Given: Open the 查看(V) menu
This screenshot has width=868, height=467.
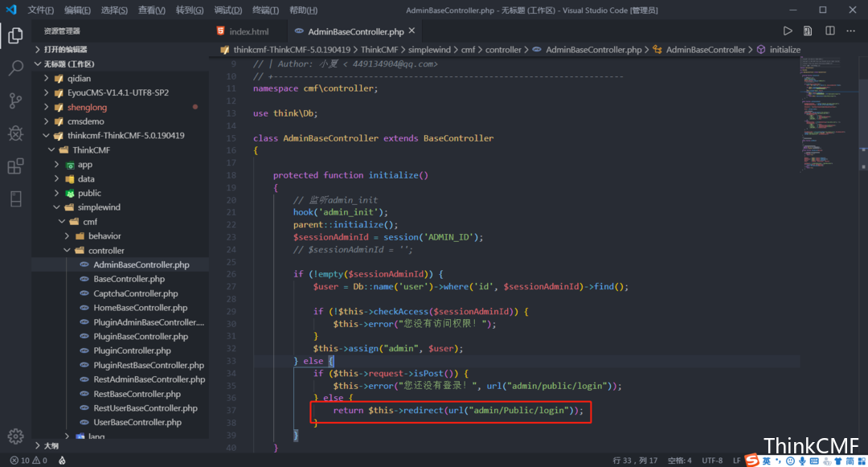Looking at the screenshot, I should [152, 10].
